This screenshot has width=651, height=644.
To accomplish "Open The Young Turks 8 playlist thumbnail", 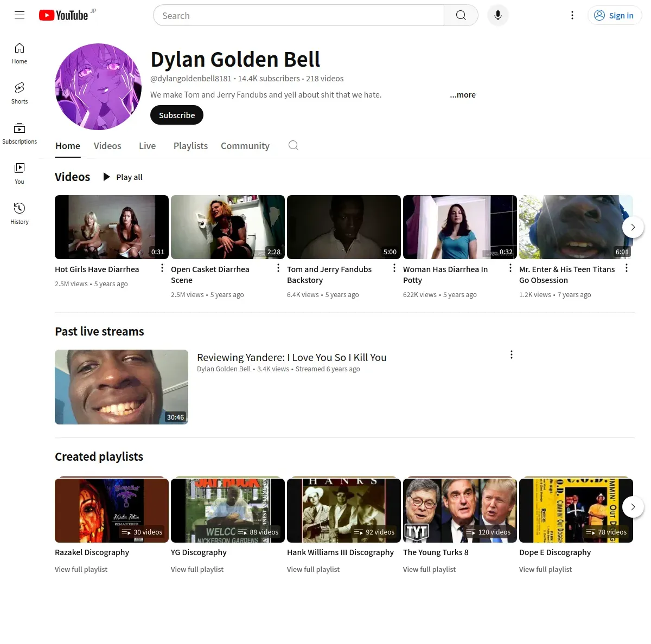I will point(460,510).
